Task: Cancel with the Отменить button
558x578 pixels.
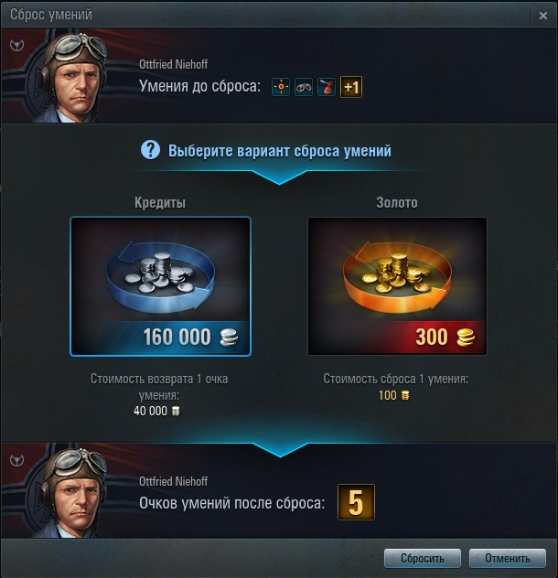Action: pyautogui.click(x=508, y=558)
